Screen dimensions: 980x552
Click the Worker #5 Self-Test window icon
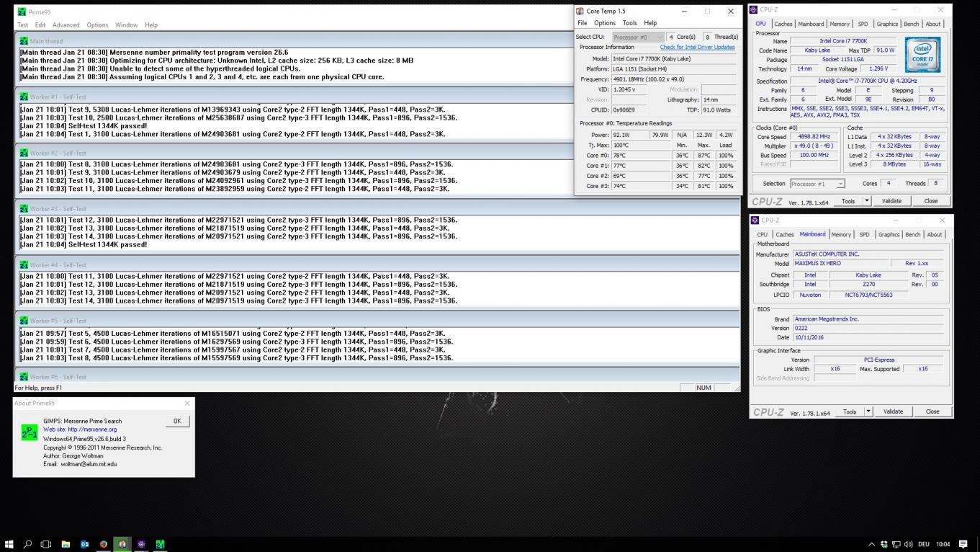pos(24,321)
